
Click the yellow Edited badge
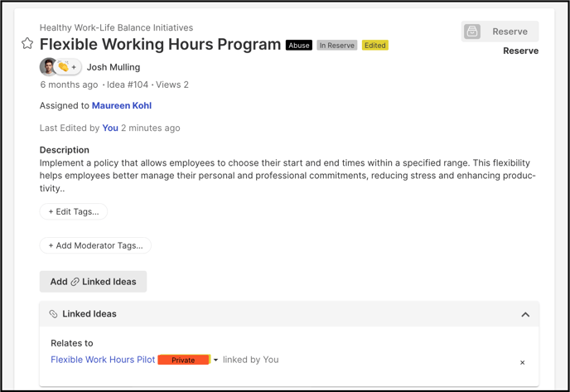(375, 45)
